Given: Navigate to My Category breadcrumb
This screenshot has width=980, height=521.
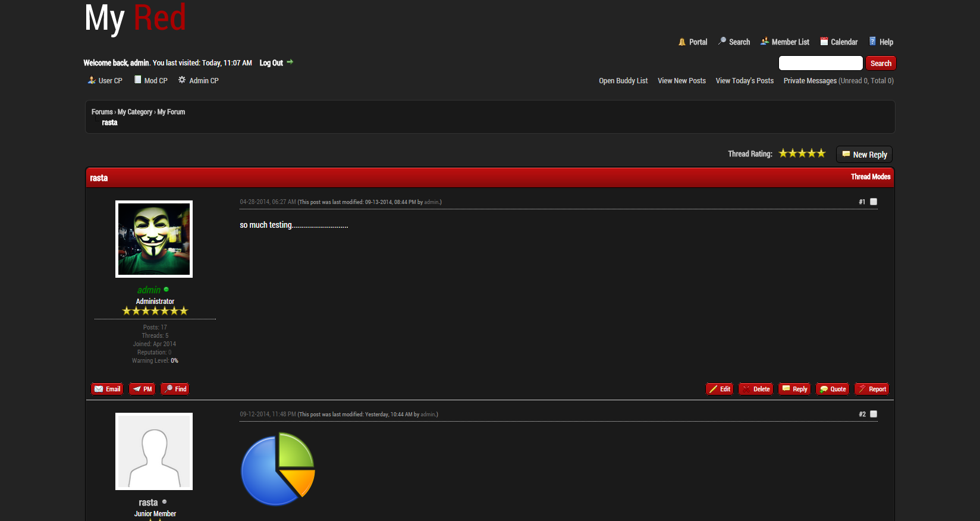Looking at the screenshot, I should 135,112.
